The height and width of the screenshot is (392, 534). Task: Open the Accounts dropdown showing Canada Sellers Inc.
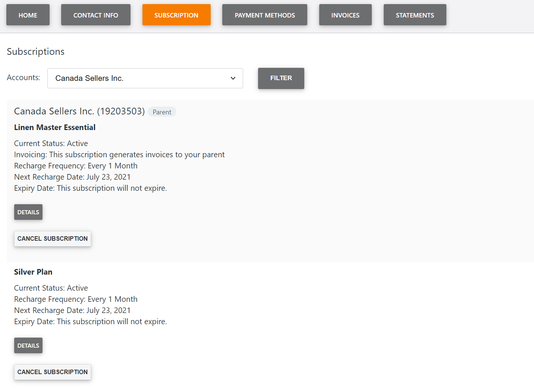[145, 78]
